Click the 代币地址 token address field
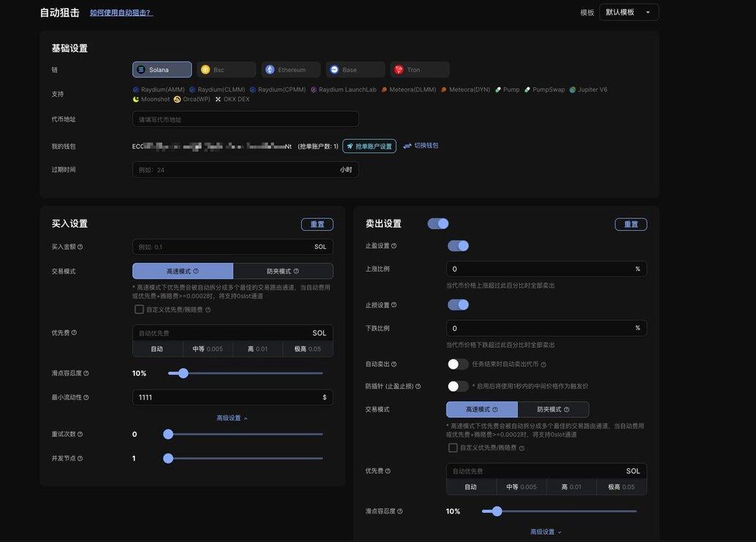 coord(245,119)
